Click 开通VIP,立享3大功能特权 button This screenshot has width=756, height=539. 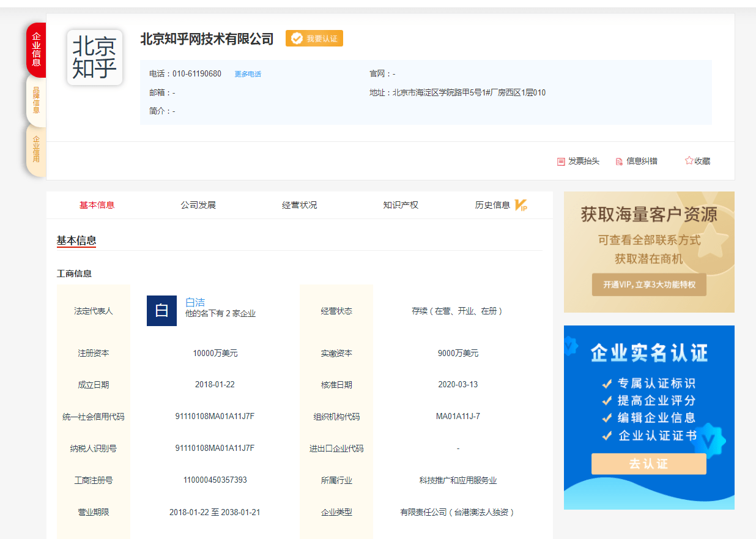(x=649, y=284)
